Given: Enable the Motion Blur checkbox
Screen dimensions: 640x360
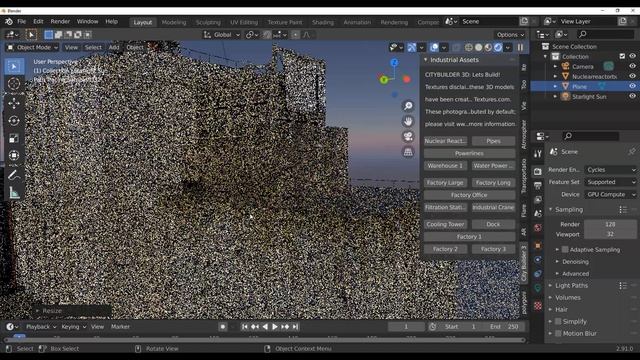Looking at the screenshot, I should pos(558,333).
